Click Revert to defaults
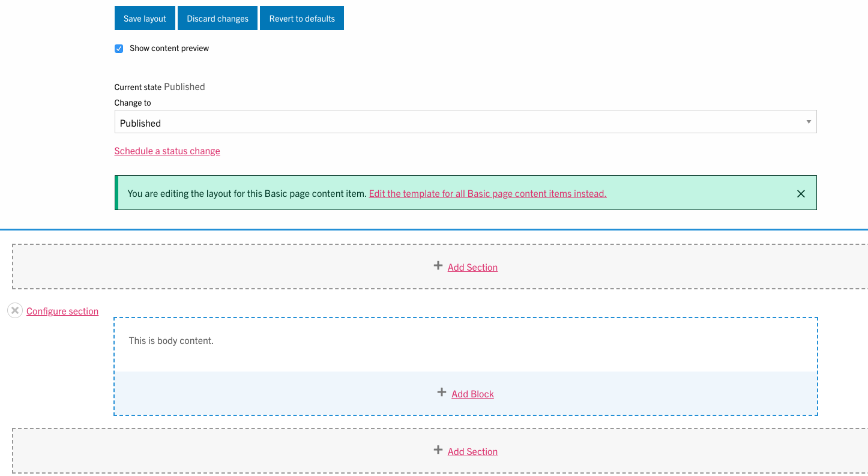The height and width of the screenshot is (476, 868). point(301,19)
